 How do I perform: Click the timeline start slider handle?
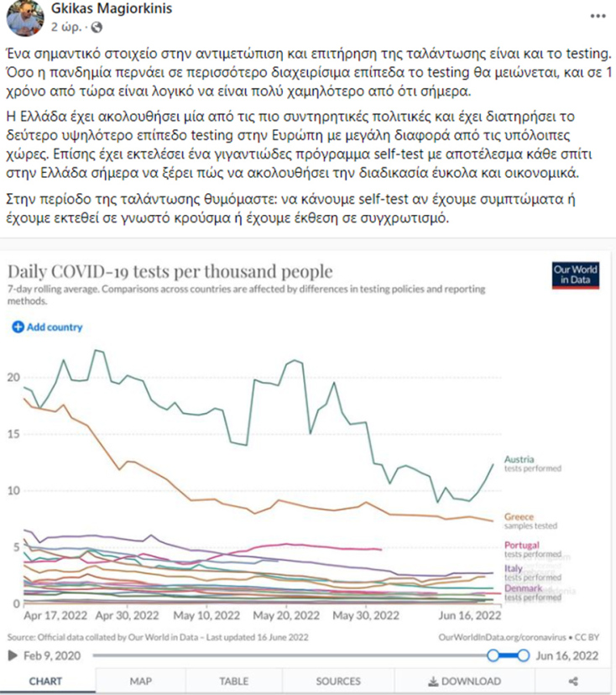click(x=494, y=655)
